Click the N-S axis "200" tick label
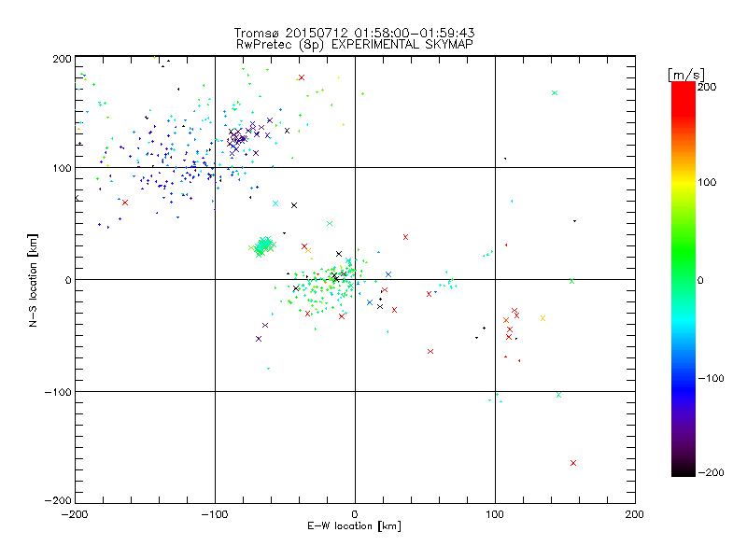This screenshot has height=560, width=747. pyautogui.click(x=62, y=59)
